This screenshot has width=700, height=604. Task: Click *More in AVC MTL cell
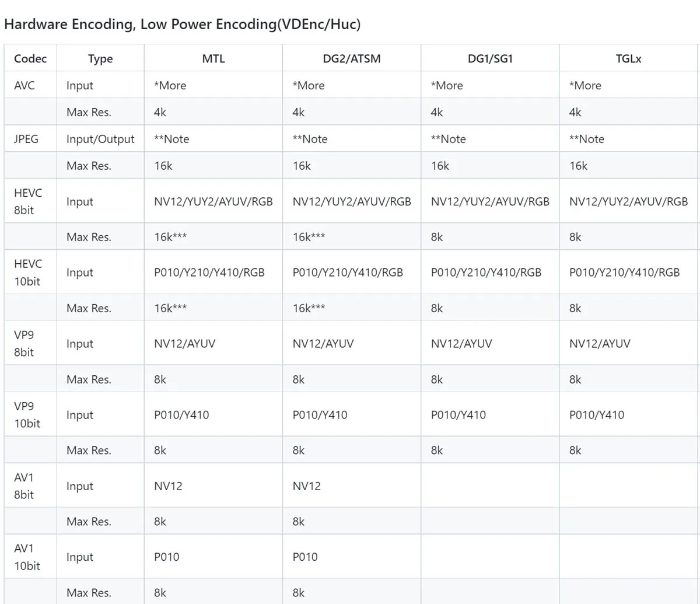(x=170, y=85)
